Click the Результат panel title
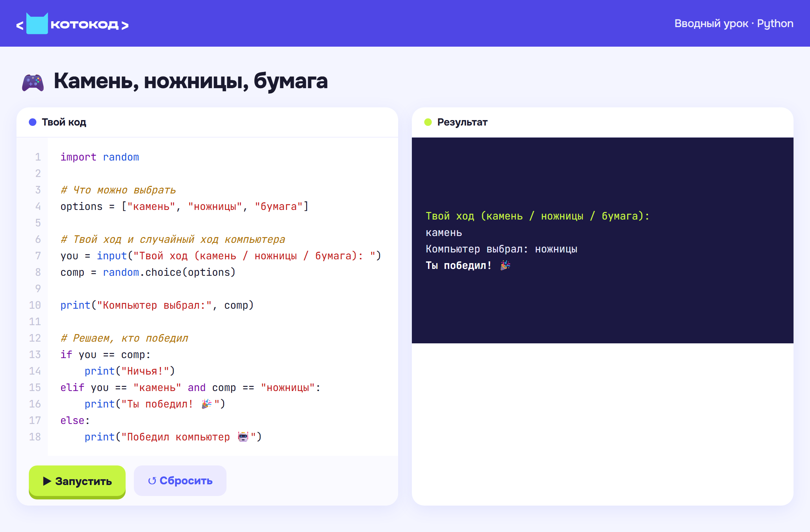810x532 pixels. [462, 122]
